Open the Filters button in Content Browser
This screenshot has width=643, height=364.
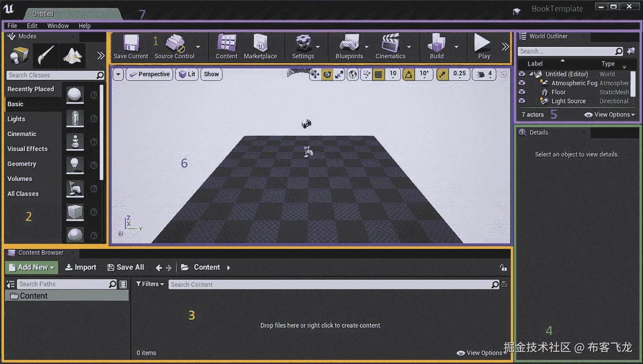coord(150,284)
